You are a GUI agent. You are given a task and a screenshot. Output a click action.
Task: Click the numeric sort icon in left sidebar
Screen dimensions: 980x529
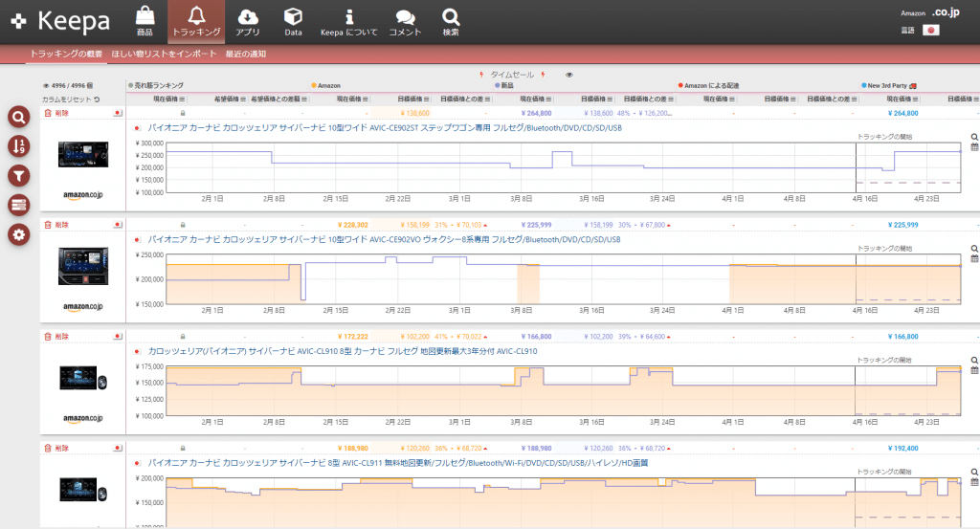(x=18, y=146)
